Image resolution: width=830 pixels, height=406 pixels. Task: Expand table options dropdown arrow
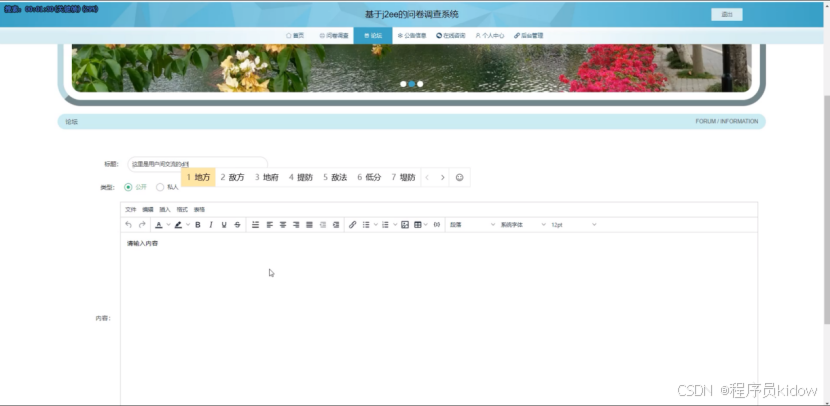[x=427, y=225]
